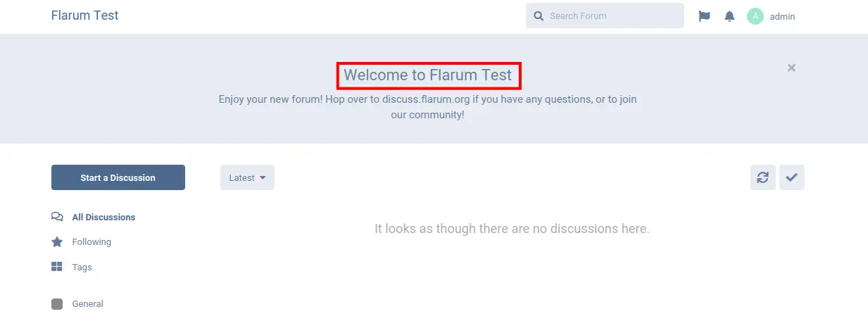
Task: Start a Discussion
Action: [x=118, y=177]
